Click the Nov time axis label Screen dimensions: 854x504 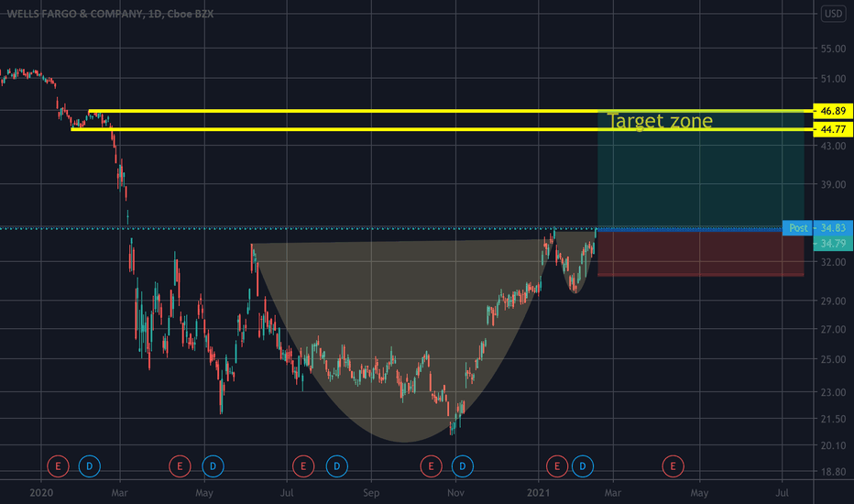(x=455, y=493)
